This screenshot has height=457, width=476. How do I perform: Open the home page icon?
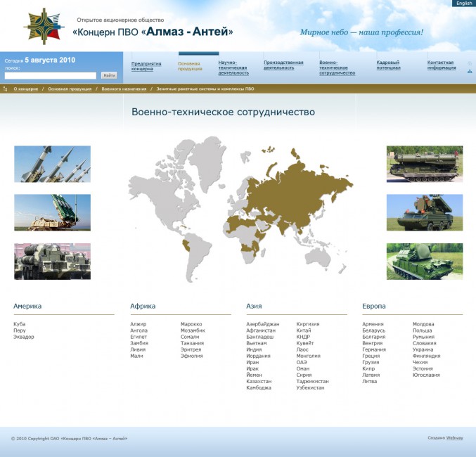[470, 63]
